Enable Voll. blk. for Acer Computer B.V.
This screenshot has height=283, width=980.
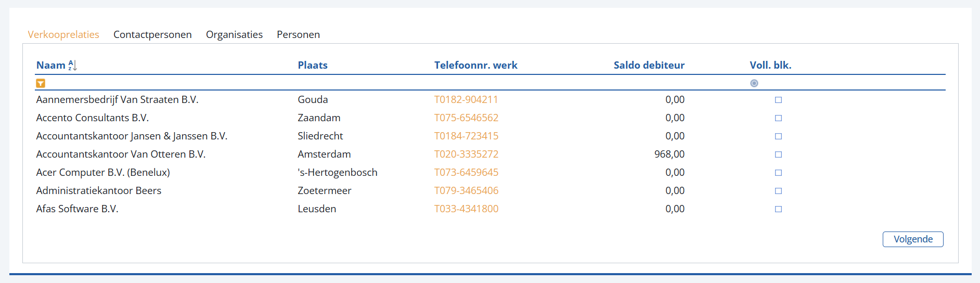(778, 173)
